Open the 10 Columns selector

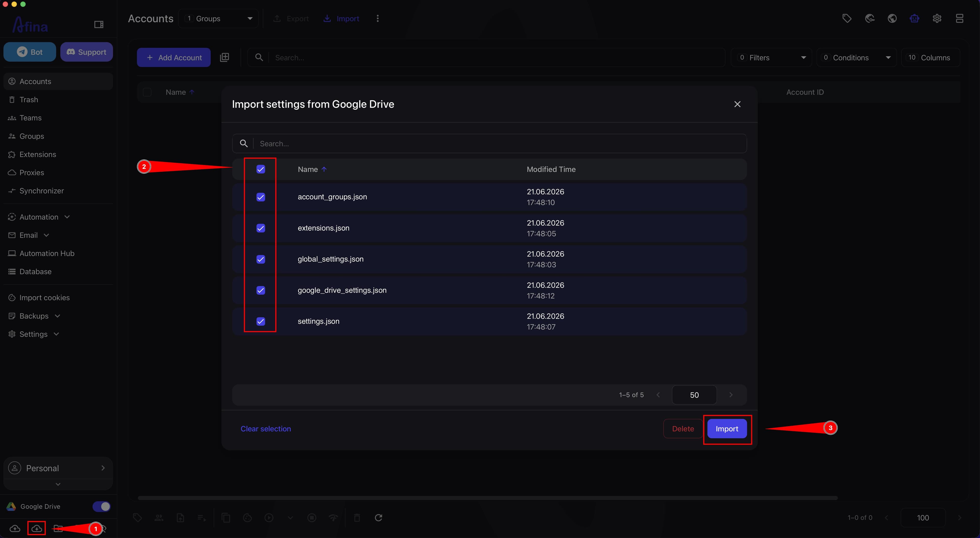(x=930, y=57)
